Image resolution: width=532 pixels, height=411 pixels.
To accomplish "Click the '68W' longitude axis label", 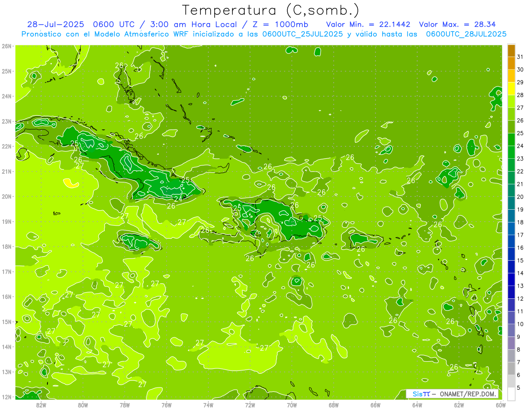I will tap(334, 405).
